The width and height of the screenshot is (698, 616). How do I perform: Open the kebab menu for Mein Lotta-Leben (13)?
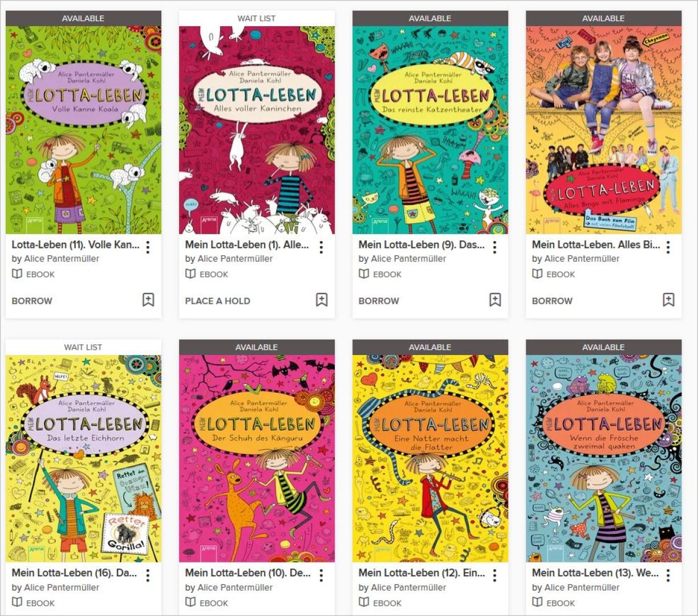pos(668,576)
